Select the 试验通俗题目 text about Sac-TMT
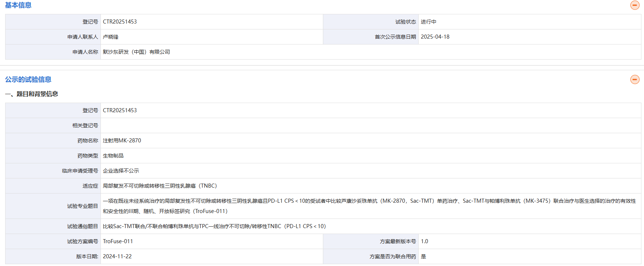Screen dimensions: 644x266 pyautogui.click(x=214, y=226)
